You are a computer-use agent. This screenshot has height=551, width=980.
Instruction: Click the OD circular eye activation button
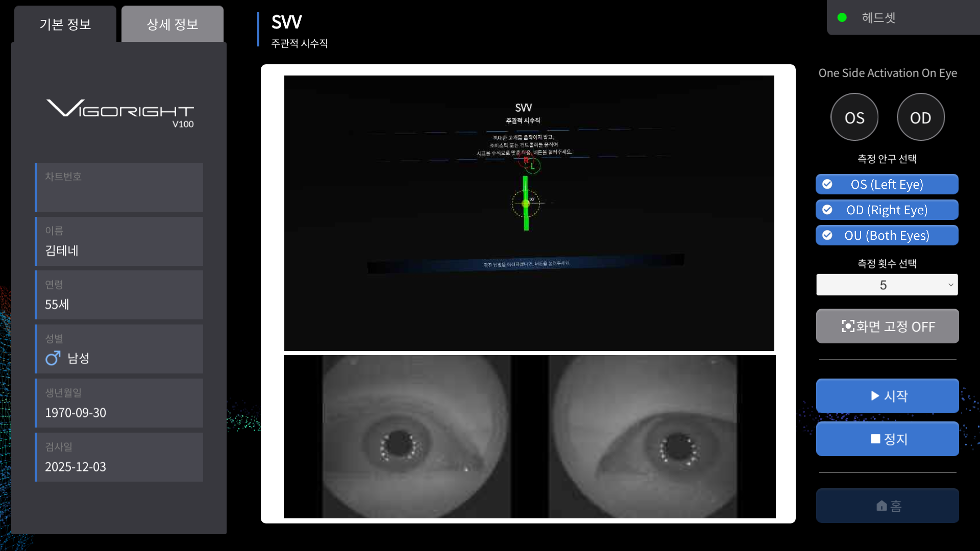pyautogui.click(x=920, y=117)
